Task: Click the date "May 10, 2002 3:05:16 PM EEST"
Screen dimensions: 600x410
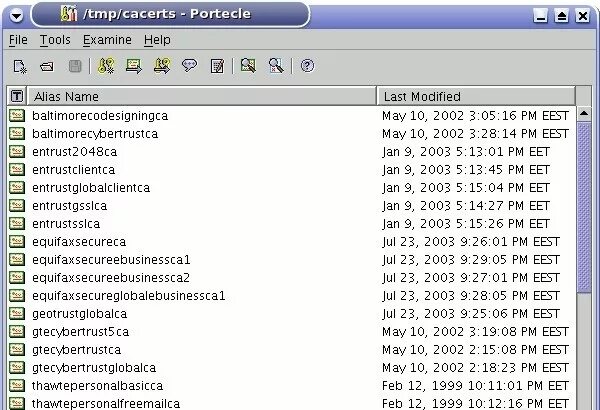Action: click(475, 116)
